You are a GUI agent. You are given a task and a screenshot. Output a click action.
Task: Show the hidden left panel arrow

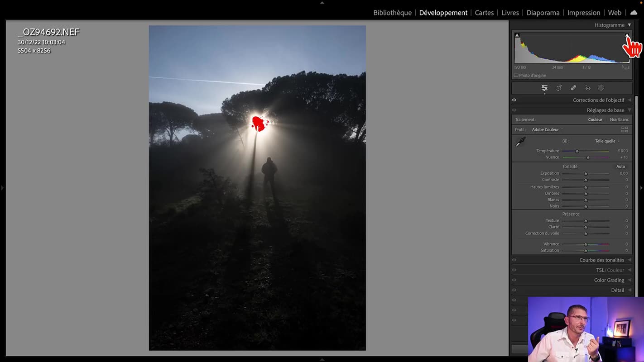click(x=2, y=187)
